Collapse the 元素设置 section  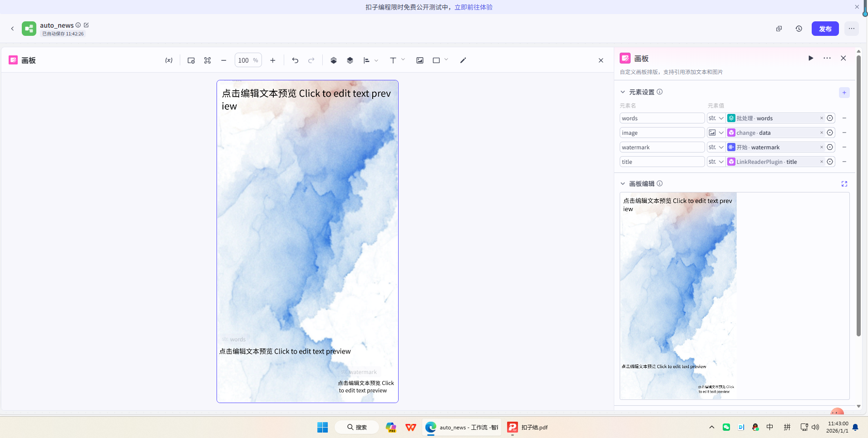click(x=623, y=92)
